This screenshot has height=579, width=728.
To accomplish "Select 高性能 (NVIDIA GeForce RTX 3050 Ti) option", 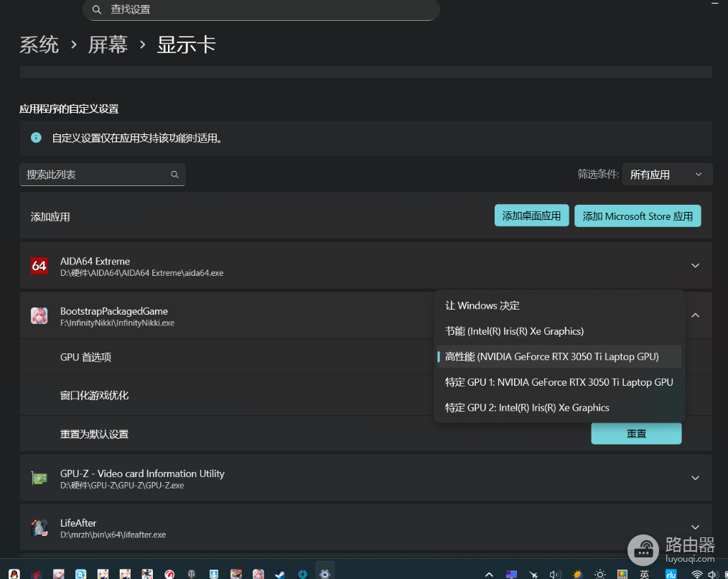I will pyautogui.click(x=559, y=356).
